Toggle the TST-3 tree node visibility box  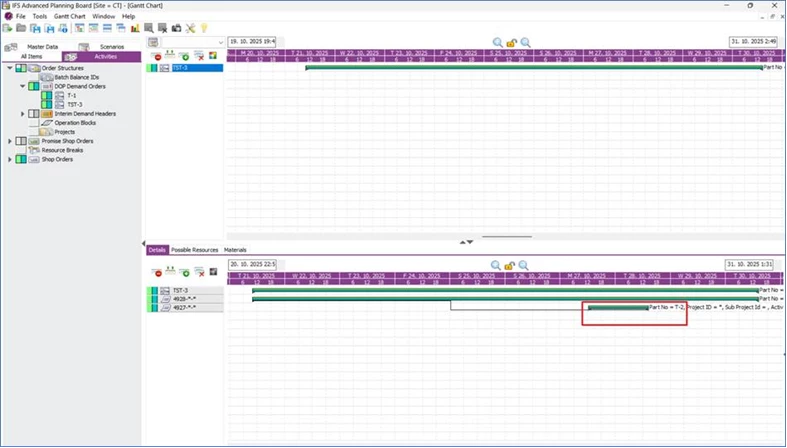(47, 104)
